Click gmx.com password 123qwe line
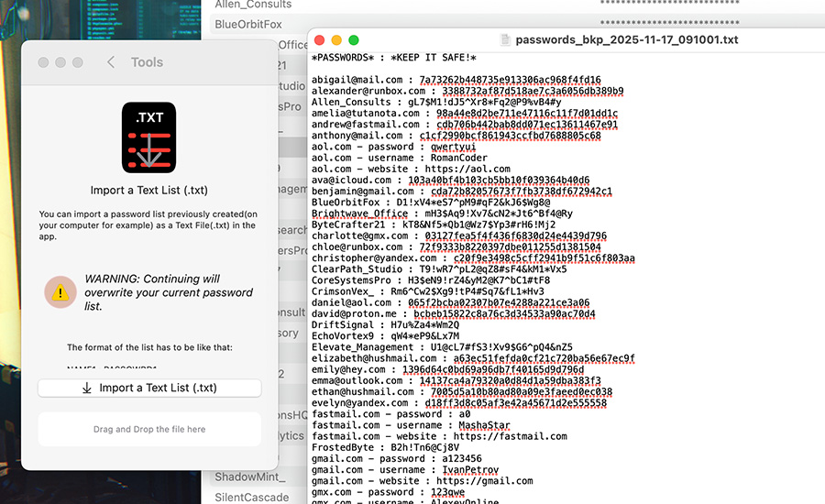 (389, 492)
